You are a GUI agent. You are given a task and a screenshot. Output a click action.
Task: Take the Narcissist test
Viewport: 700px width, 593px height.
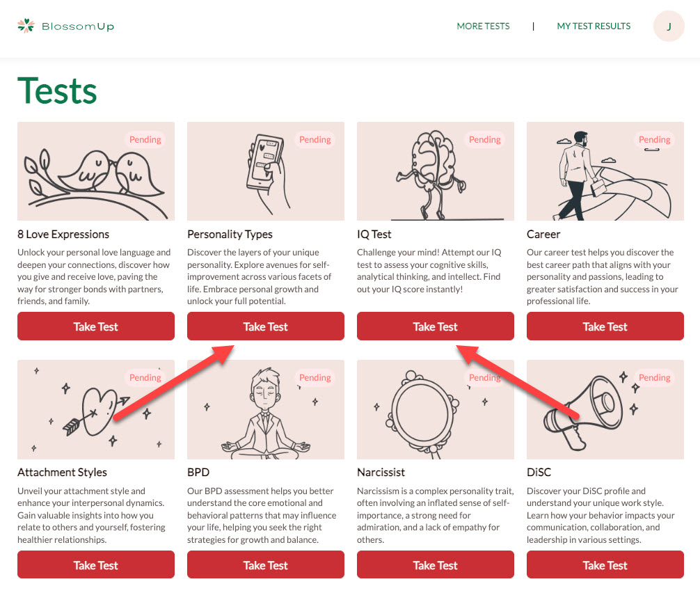tap(436, 565)
